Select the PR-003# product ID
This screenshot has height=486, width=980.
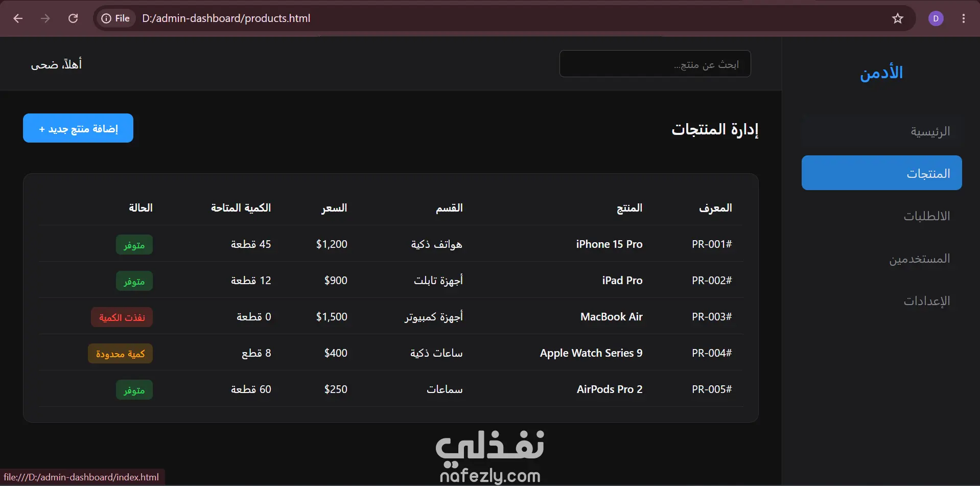tap(712, 317)
